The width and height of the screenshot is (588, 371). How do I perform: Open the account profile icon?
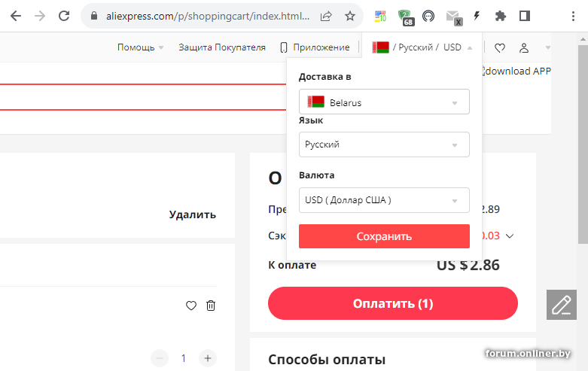pos(524,47)
